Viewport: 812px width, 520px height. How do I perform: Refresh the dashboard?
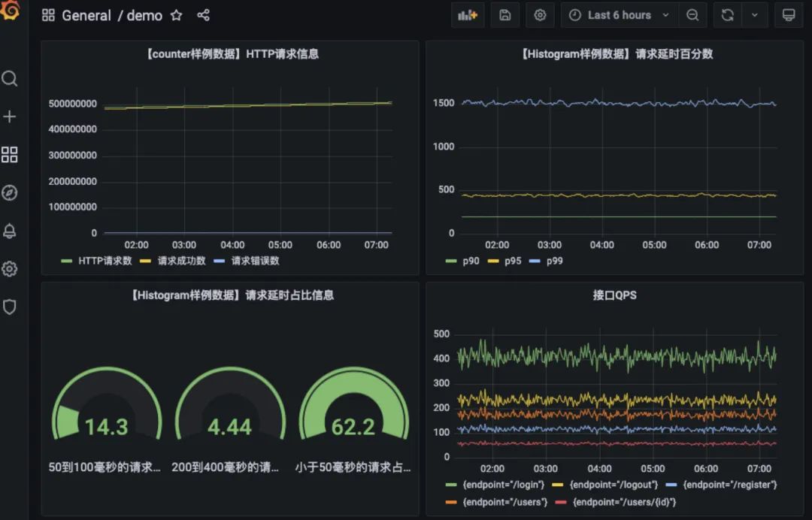[x=728, y=15]
